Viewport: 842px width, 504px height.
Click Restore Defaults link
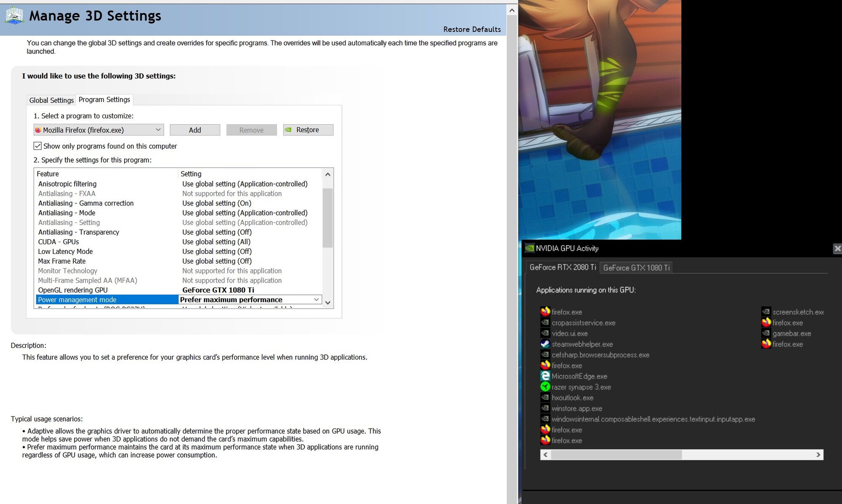(472, 29)
